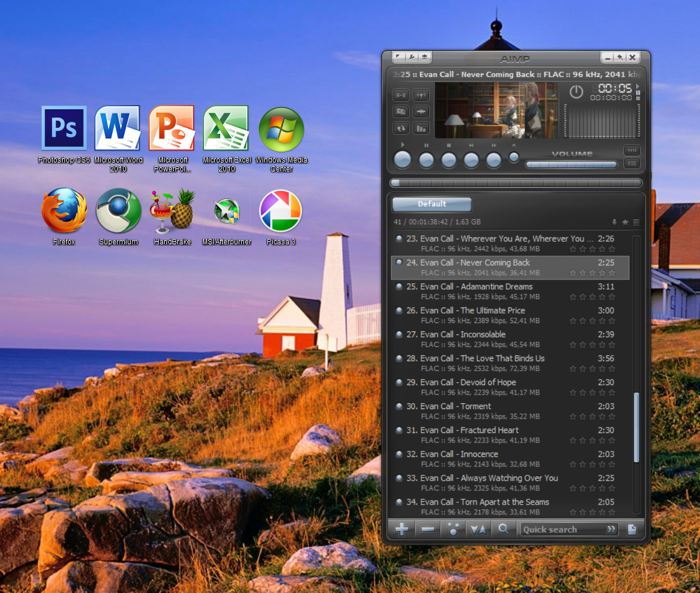Open AIMP utilities button beside the wrench
The image size is (700, 593).
(424, 57)
